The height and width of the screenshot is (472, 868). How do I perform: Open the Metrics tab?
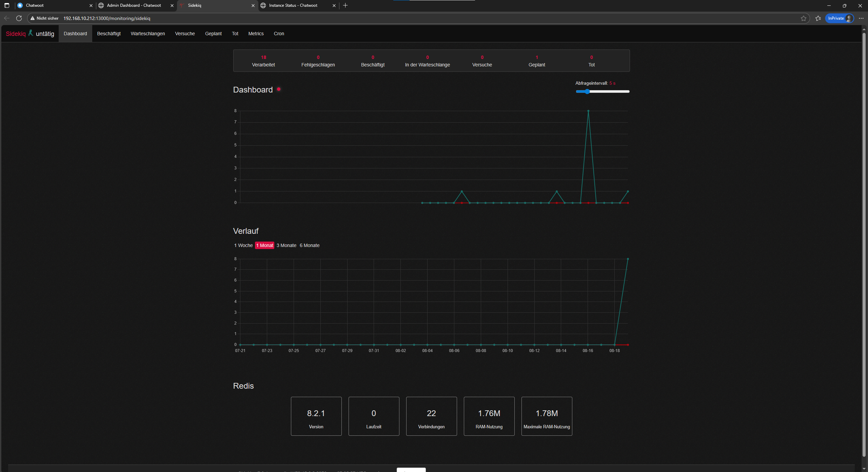256,34
